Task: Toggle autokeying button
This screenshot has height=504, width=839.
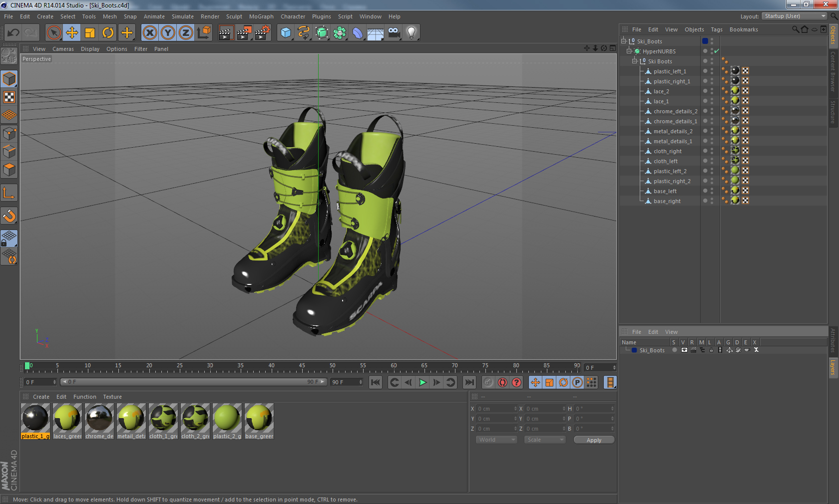Action: 502,382
